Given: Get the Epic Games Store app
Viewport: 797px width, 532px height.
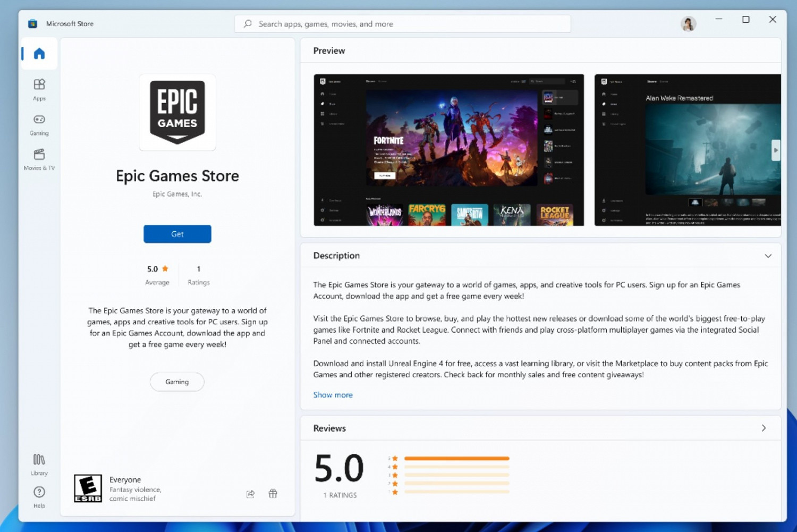Looking at the screenshot, I should (177, 234).
